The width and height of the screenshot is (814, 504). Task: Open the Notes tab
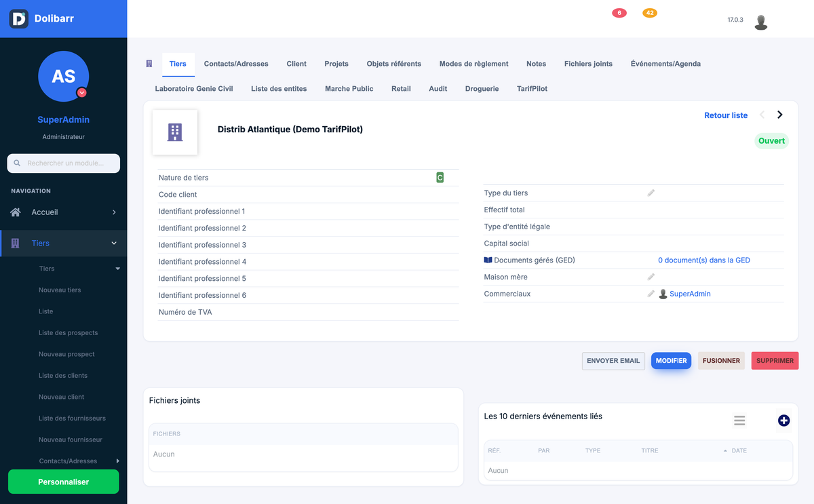click(x=536, y=64)
